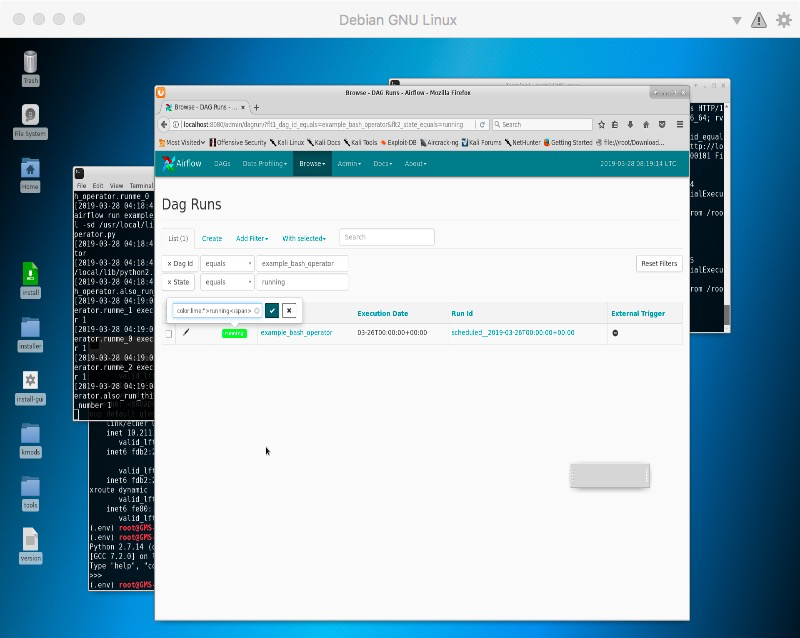Click the localhost URL address bar
The image size is (800, 638).
(x=323, y=125)
